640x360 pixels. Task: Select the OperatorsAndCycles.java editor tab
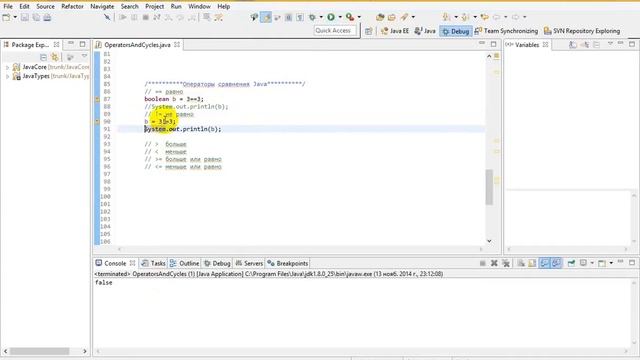coord(137,45)
